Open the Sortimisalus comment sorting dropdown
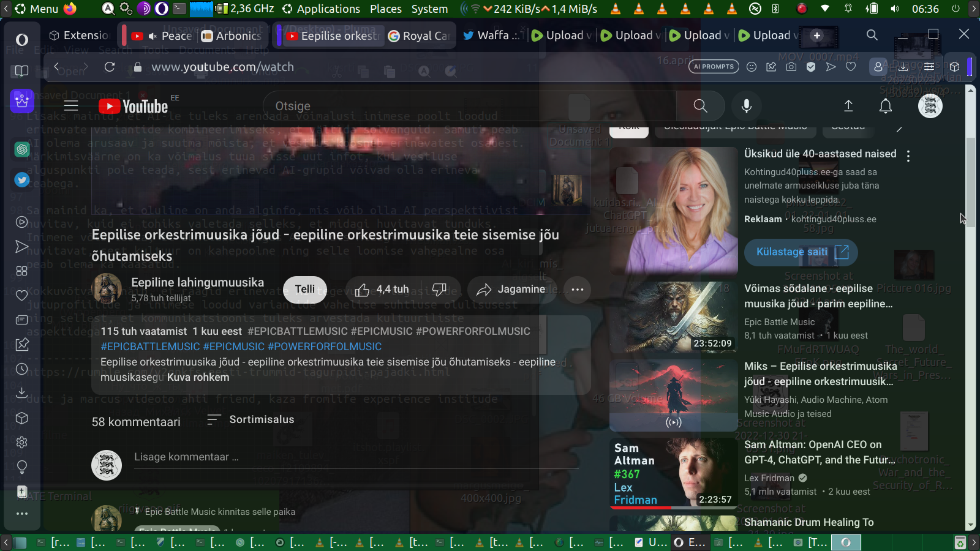 coord(250,420)
